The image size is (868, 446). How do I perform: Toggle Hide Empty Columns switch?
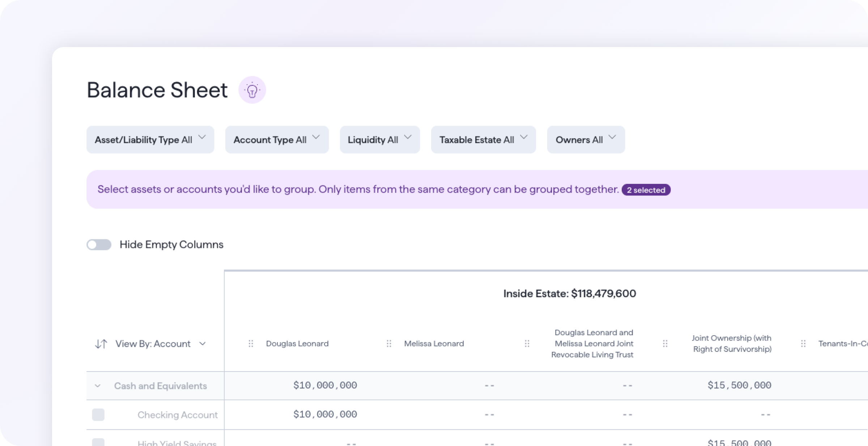pos(99,245)
